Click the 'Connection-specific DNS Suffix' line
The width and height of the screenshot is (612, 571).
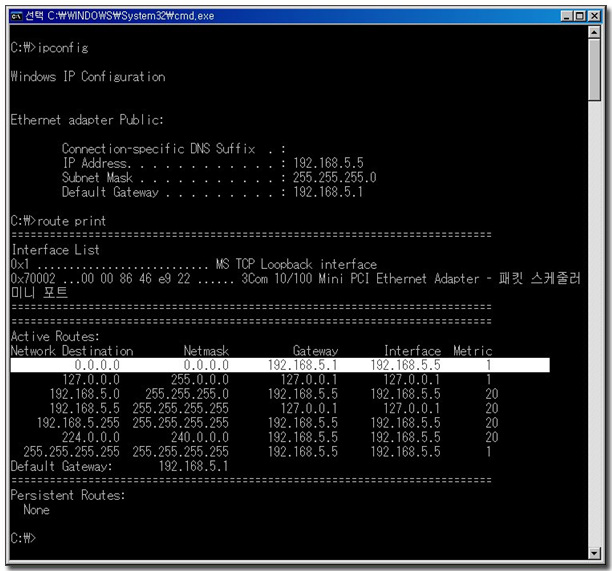coord(174,149)
